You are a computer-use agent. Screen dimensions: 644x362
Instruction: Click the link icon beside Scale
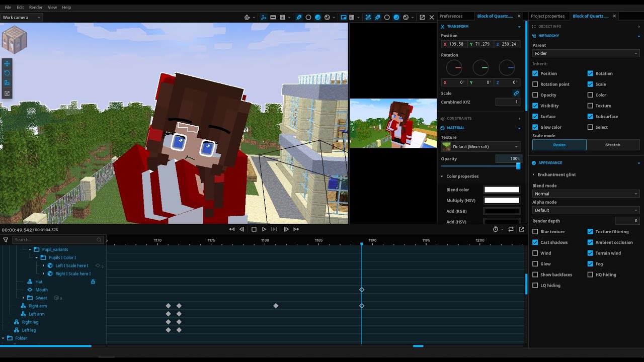pyautogui.click(x=516, y=93)
